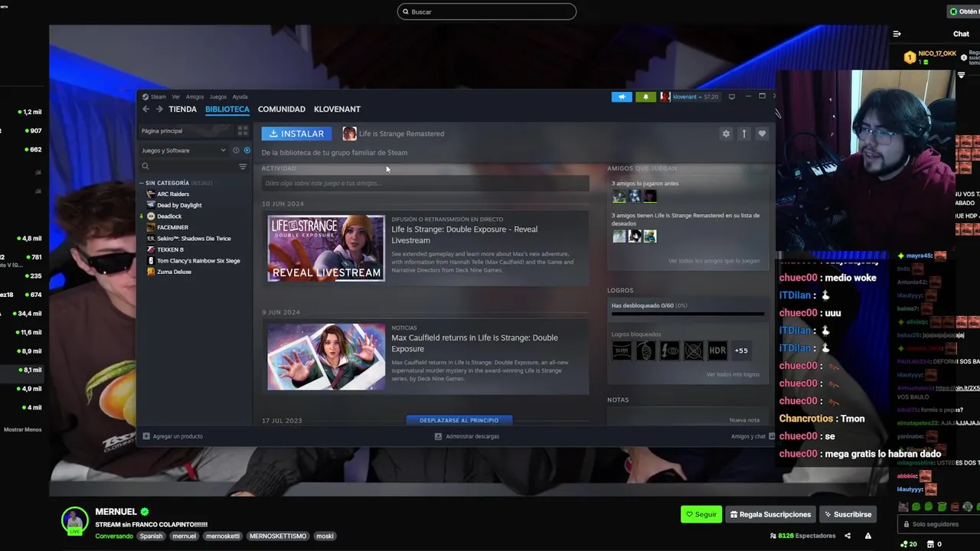The width and height of the screenshot is (980, 551).
Task: Open collections grid view icon
Action: [243, 131]
